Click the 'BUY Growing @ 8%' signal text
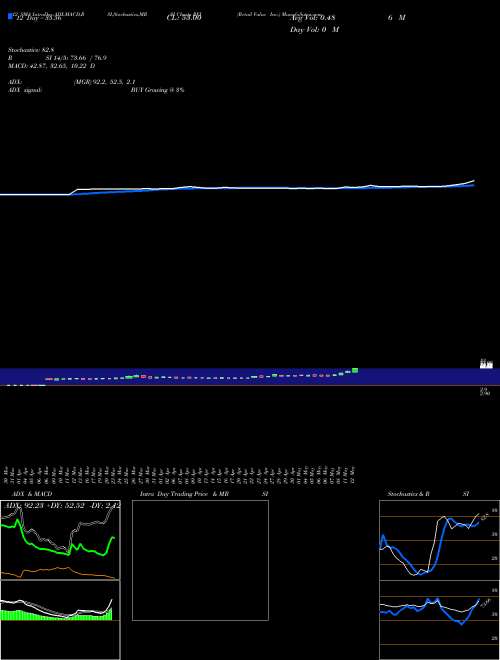The height and width of the screenshot is (660, 500). click(158, 90)
